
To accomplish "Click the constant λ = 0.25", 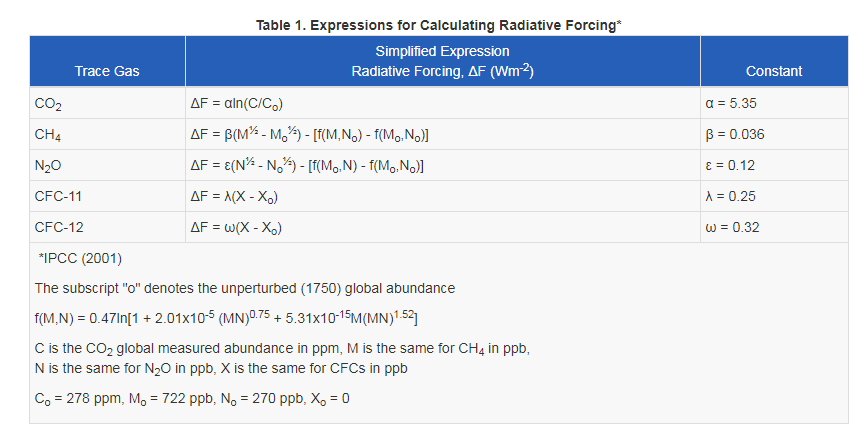I will 731,196.
